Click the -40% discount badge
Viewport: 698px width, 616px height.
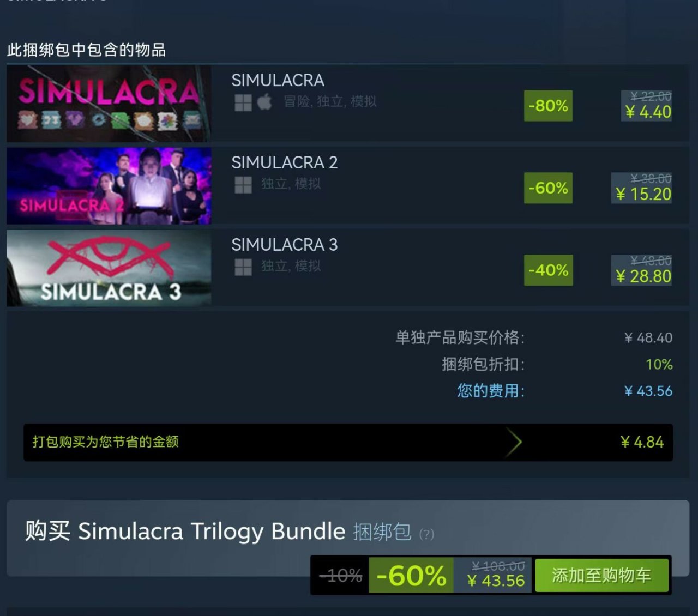(548, 270)
